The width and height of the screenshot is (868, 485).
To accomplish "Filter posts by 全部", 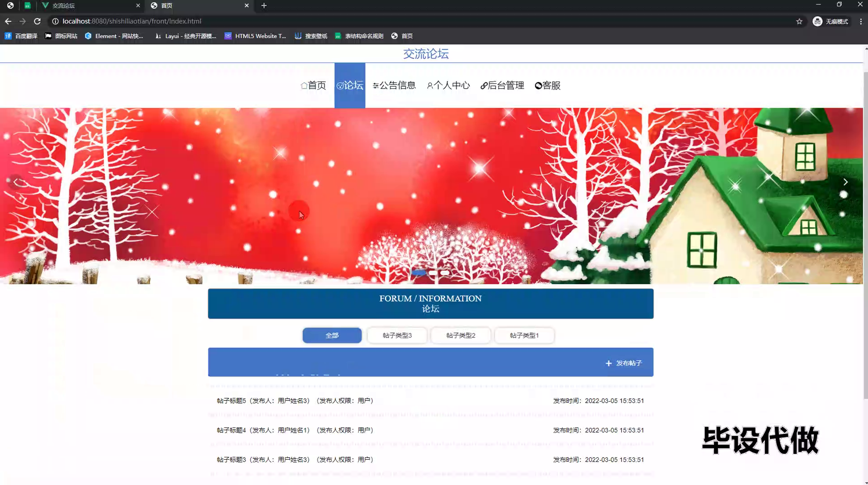I will tap(332, 335).
